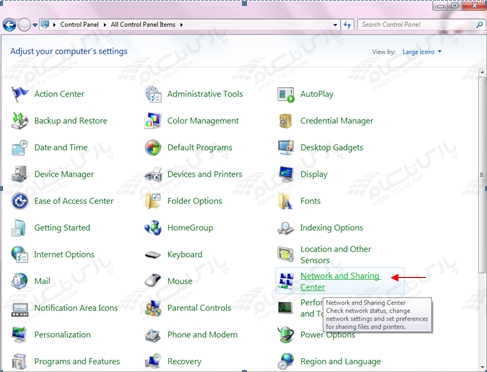Open the Action Center flag icon
Image resolution: width=487 pixels, height=372 pixels.
click(20, 94)
